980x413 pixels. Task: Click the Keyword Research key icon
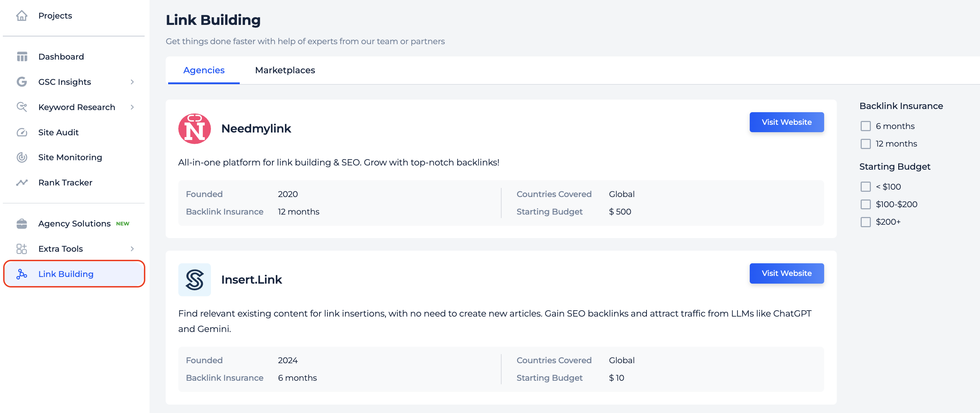pyautogui.click(x=22, y=107)
